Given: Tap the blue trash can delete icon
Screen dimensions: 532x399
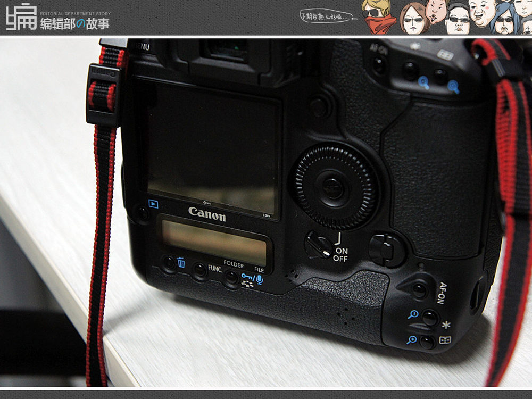Looking at the screenshot, I should pyautogui.click(x=181, y=262).
